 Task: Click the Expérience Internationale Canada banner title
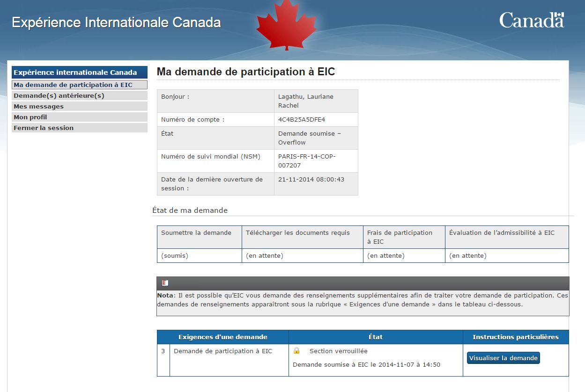tap(116, 22)
